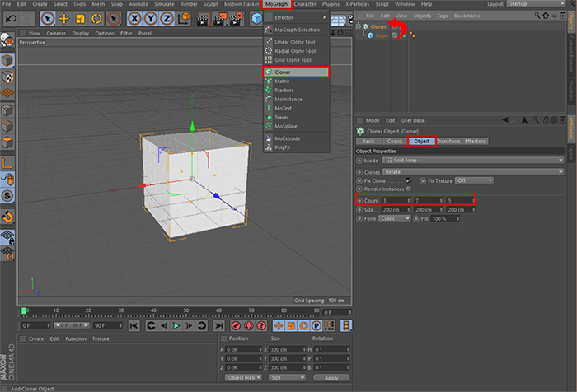This screenshot has width=577, height=392.
Task: Click the Mode radio bullet
Action: pyautogui.click(x=359, y=161)
